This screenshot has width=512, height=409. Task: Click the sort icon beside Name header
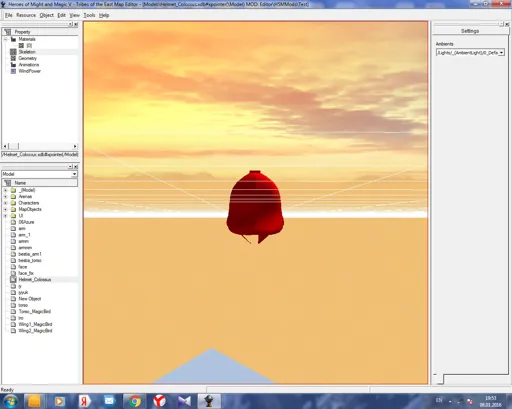click(x=8, y=183)
